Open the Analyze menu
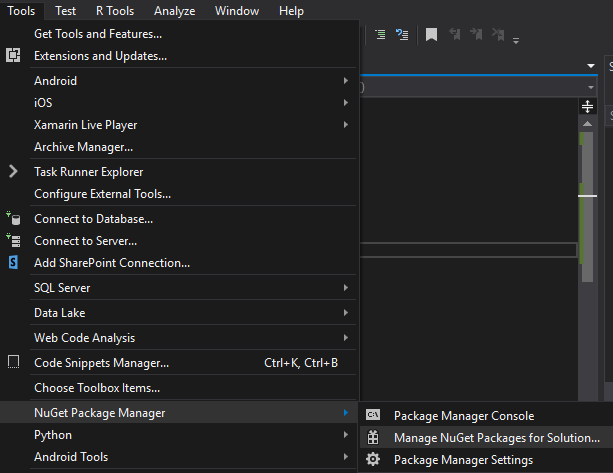The height and width of the screenshot is (473, 613). [x=174, y=11]
